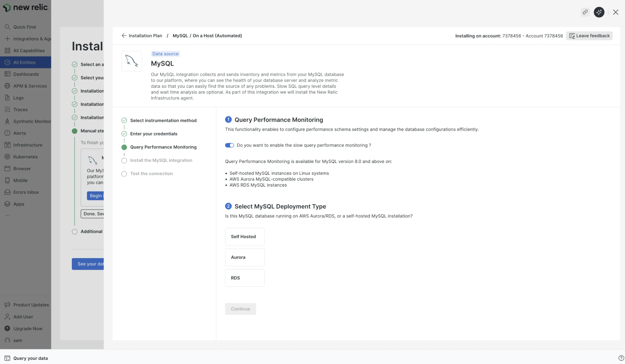
Task: Open All Capabilities grid icon
Action: click(x=7, y=51)
